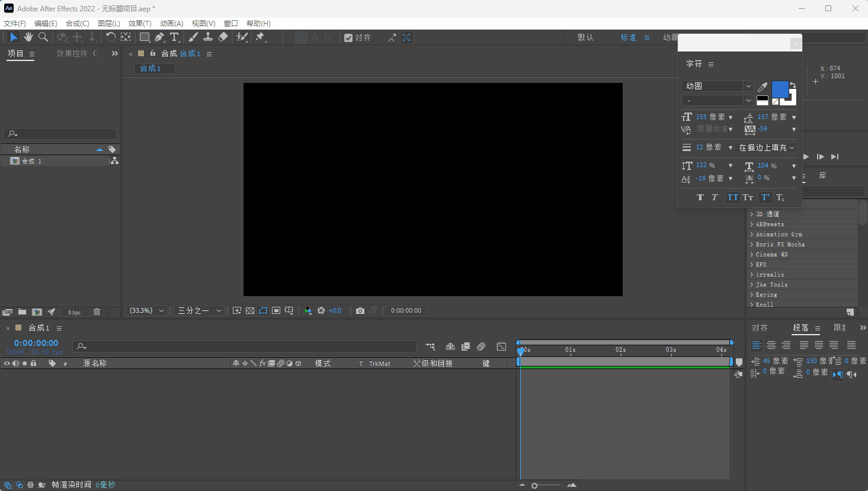This screenshot has height=491, width=868.
Task: Open the 编辑(E) menu
Action: tap(46, 23)
